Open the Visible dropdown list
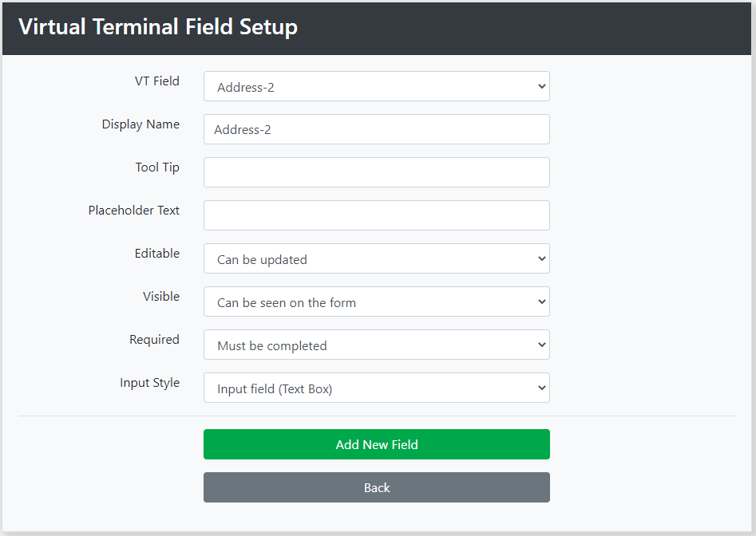This screenshot has width=756, height=536. pyautogui.click(x=377, y=301)
